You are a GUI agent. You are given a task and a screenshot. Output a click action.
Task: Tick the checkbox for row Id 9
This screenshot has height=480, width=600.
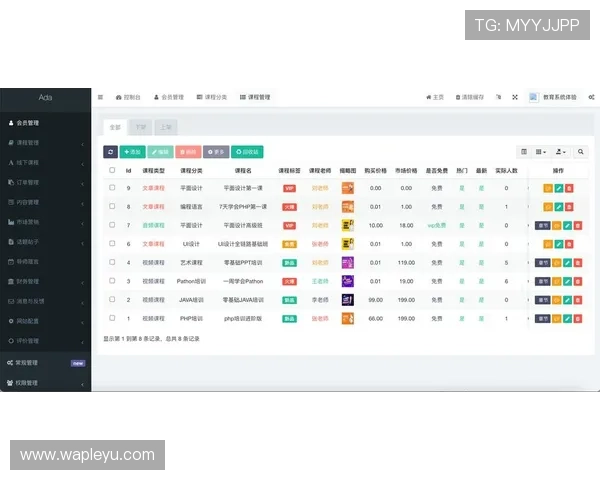click(112, 188)
